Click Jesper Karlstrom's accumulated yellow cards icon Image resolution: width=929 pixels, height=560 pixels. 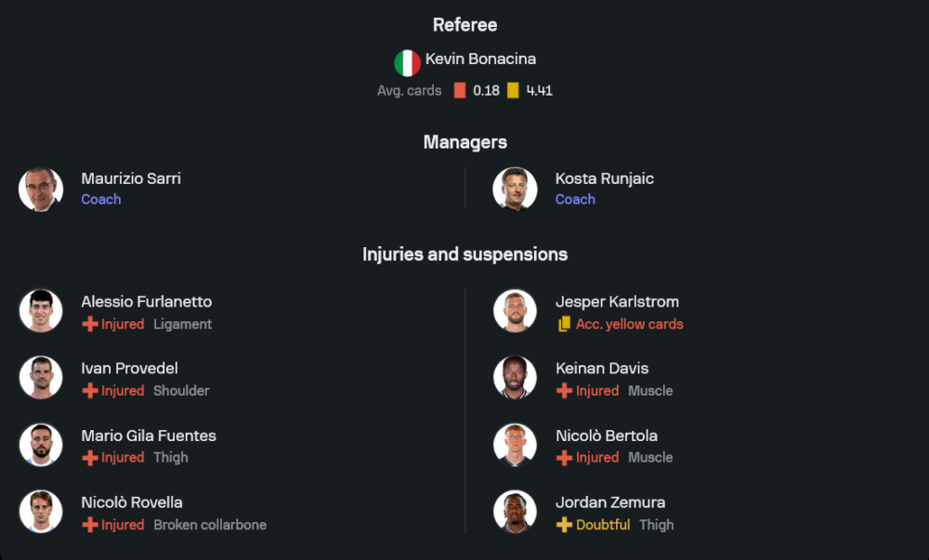[564, 324]
